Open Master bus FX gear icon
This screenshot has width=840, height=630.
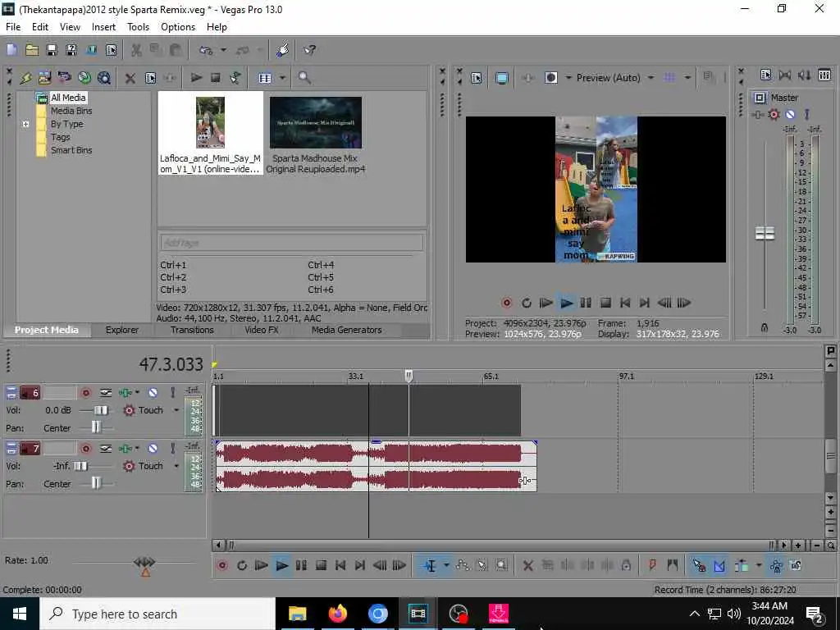tap(774, 114)
